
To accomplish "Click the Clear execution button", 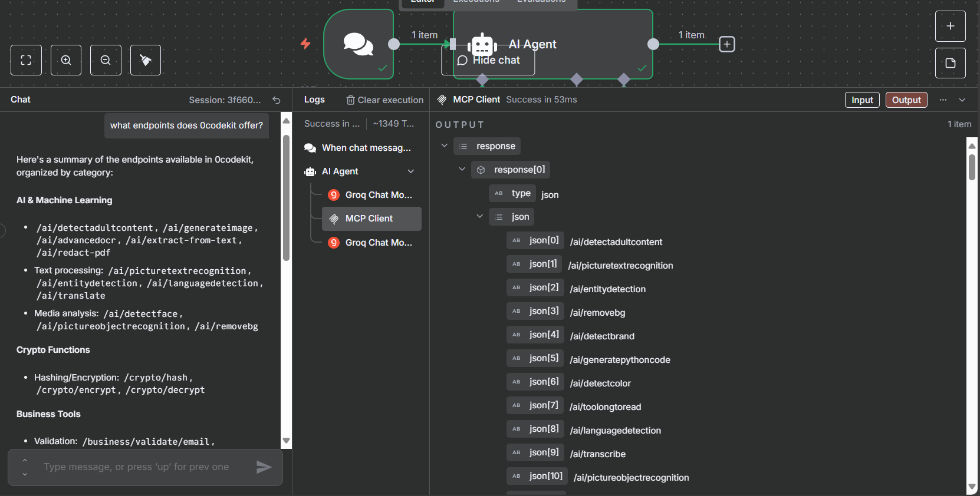I will pos(385,100).
